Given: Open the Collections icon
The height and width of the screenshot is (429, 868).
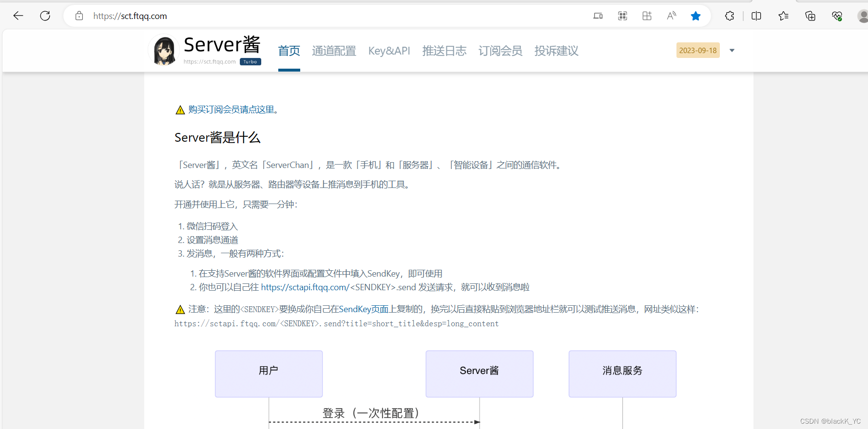Looking at the screenshot, I should pyautogui.click(x=810, y=16).
